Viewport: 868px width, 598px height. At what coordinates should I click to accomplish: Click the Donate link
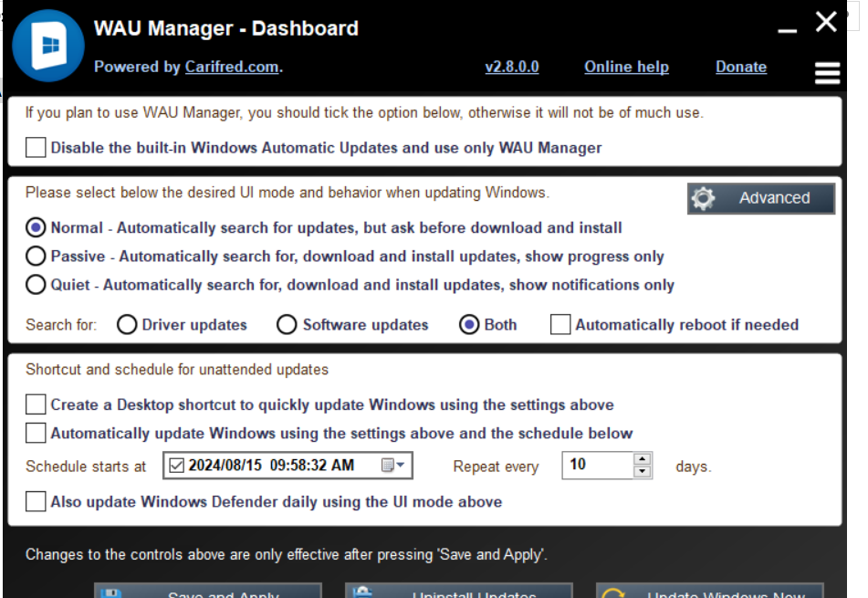(741, 67)
